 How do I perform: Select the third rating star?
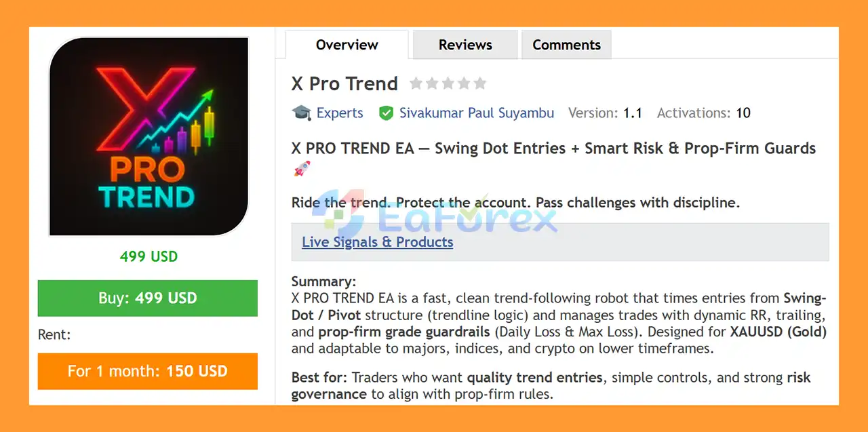tap(448, 83)
